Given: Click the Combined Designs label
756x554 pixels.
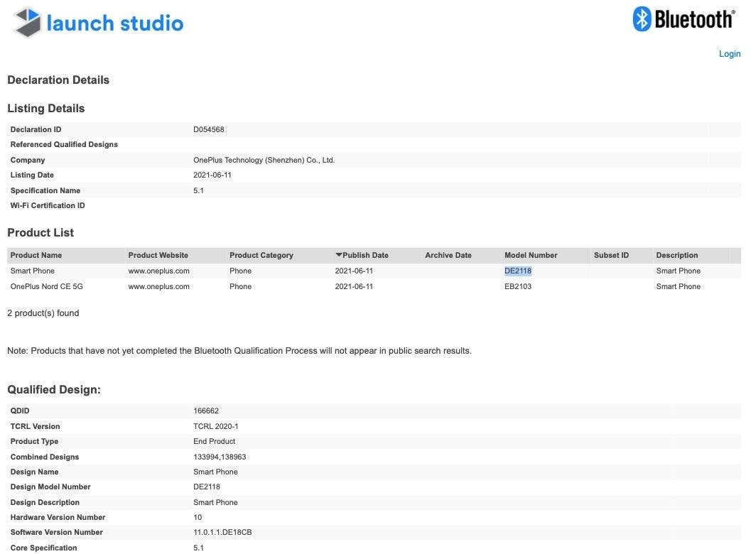Looking at the screenshot, I should point(45,457).
